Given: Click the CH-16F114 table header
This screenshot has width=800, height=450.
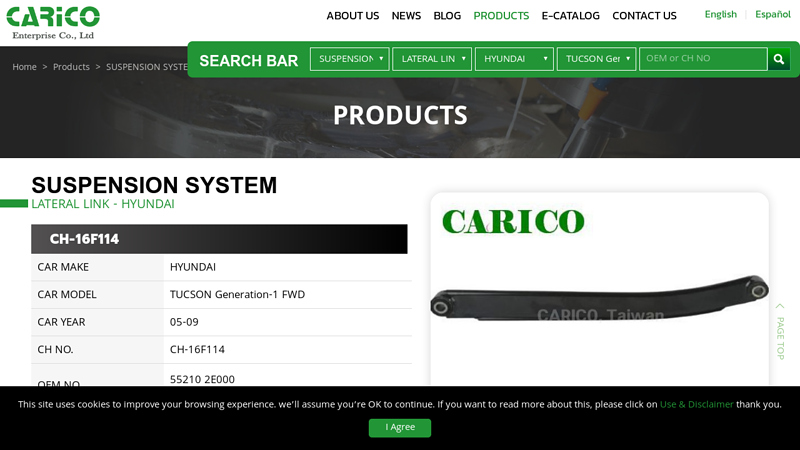Looking at the screenshot, I should (219, 239).
